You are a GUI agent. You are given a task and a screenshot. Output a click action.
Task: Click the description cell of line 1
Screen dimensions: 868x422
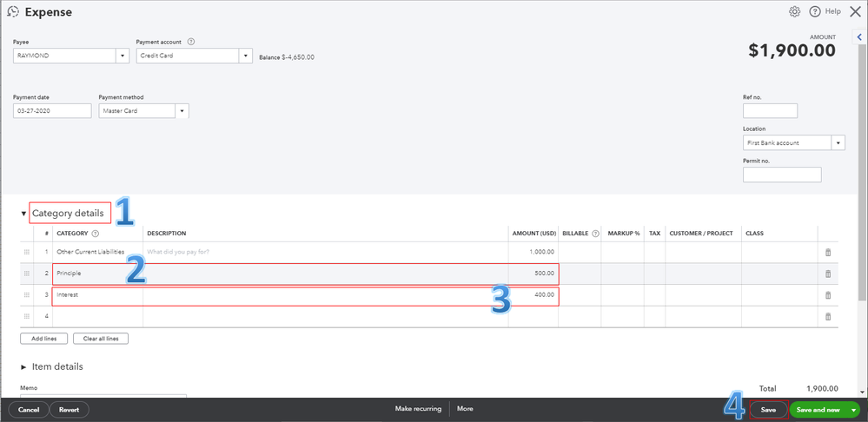pyautogui.click(x=326, y=252)
